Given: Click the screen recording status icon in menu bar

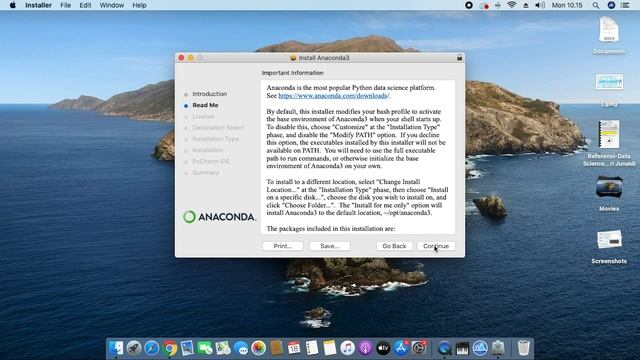Looking at the screenshot, I should click(469, 5).
